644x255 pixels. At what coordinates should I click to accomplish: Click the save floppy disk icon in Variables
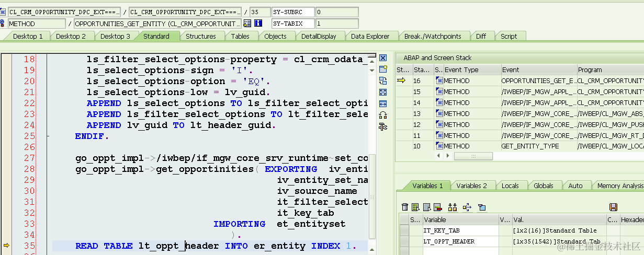613,207
